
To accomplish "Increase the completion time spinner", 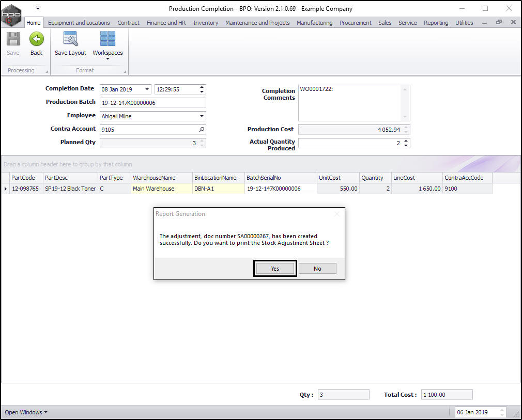I will coord(202,87).
